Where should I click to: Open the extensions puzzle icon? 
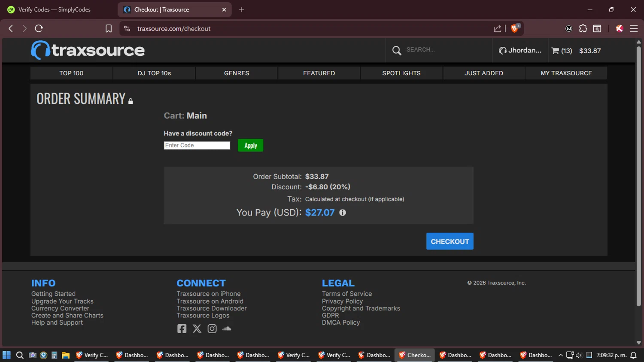pos(583,28)
